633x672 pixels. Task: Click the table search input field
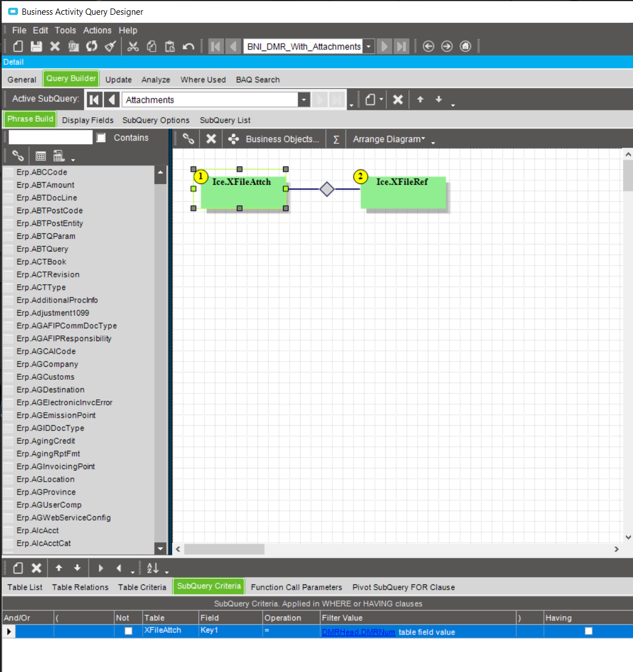[51, 138]
